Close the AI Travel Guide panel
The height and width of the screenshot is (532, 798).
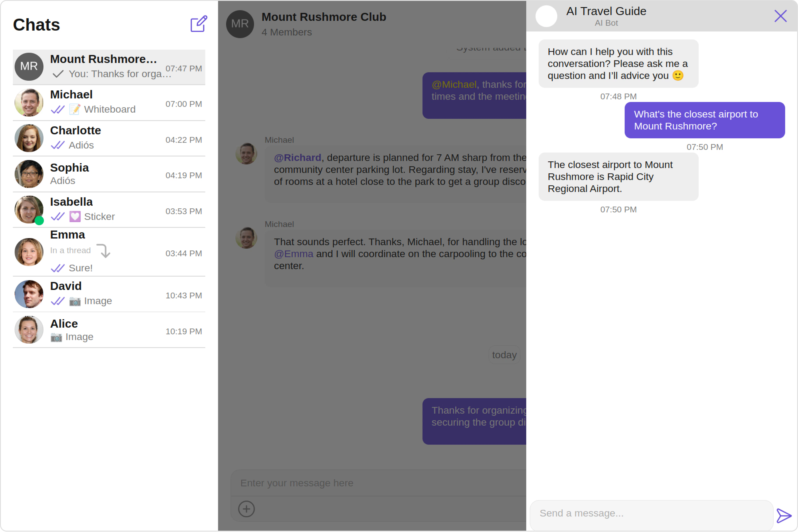780,16
